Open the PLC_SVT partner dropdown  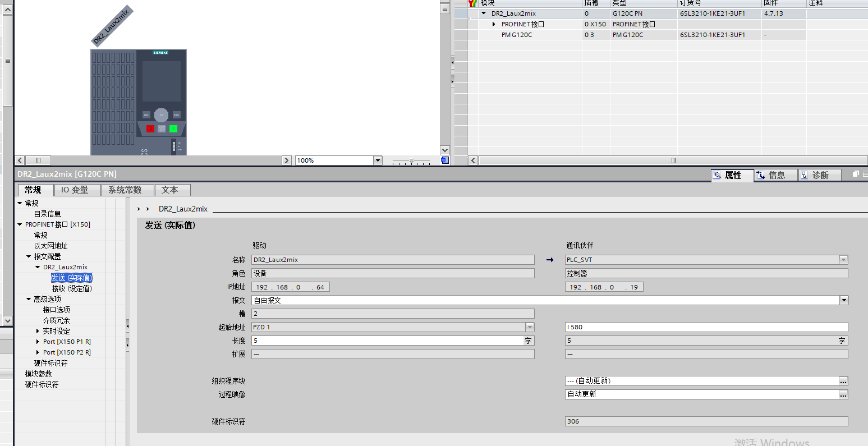843,260
